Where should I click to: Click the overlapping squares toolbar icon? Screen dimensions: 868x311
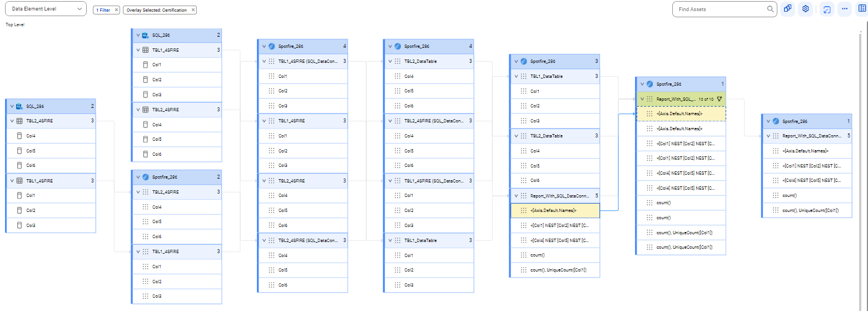pyautogui.click(x=787, y=9)
